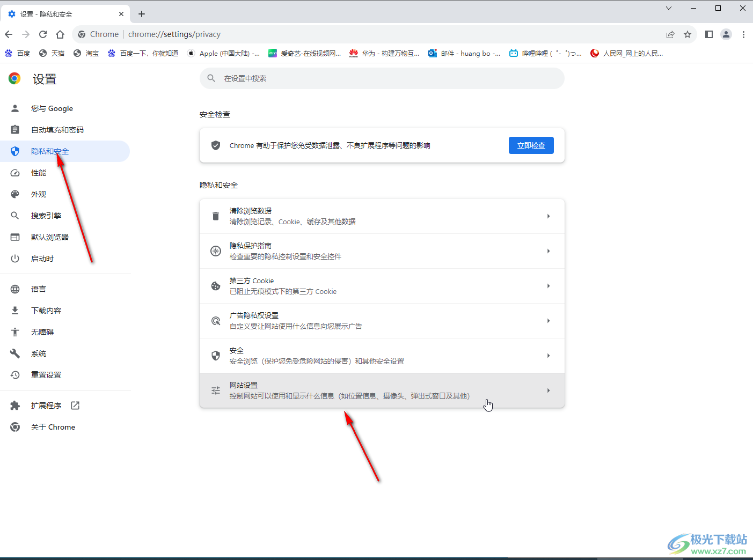Open the 广告隐私权设置 row

click(382, 321)
